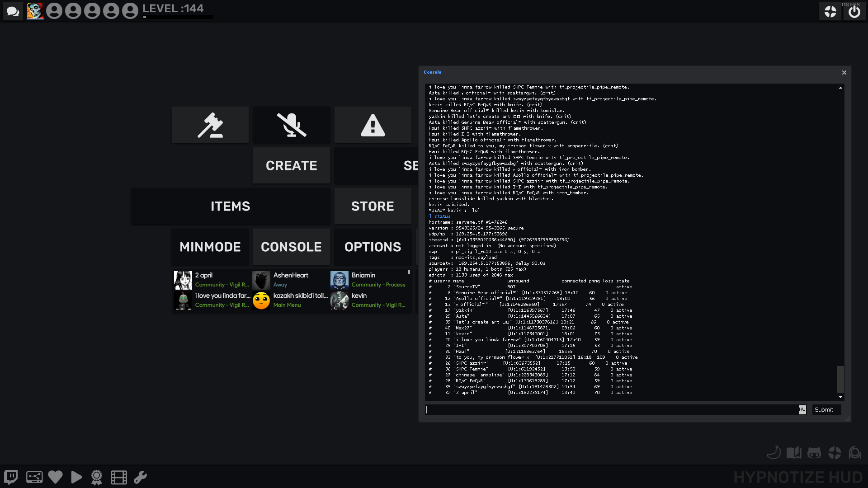Viewport: 868px width, 488px height.
Task: Click the wrench tools icon
Action: (140, 477)
